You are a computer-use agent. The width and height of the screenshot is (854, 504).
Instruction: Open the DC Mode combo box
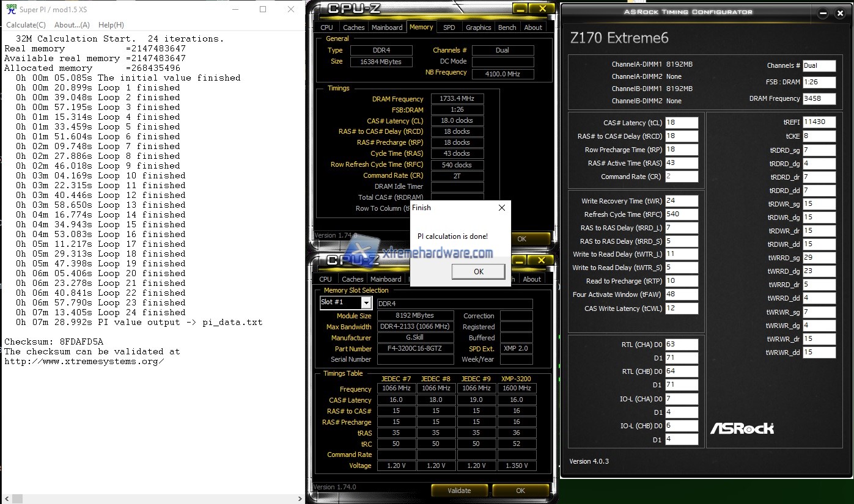click(502, 61)
